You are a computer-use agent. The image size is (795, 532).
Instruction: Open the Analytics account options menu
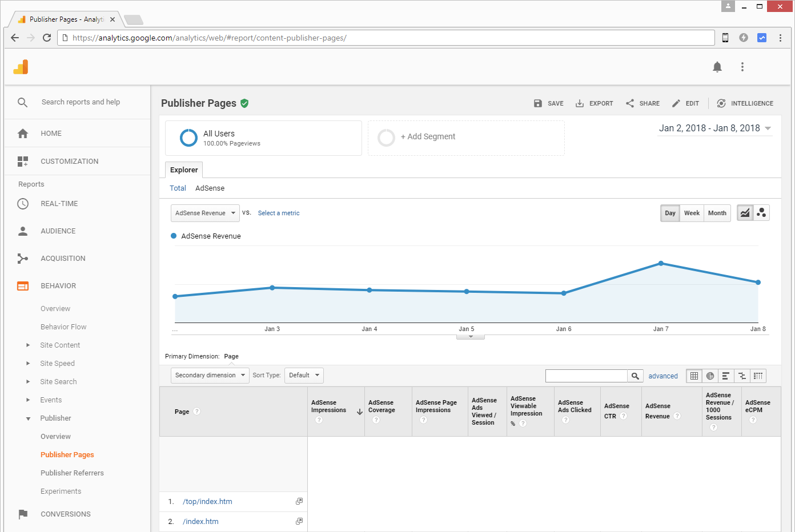742,67
